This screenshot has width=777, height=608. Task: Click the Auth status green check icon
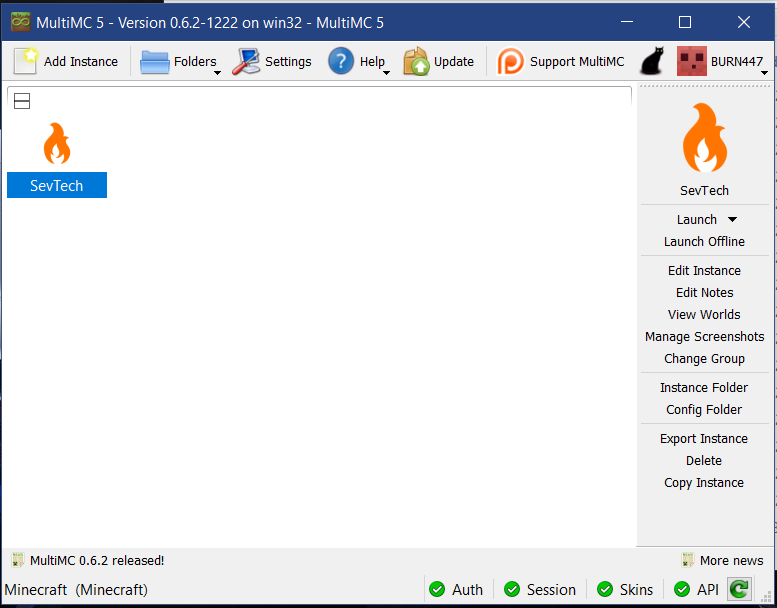point(437,589)
